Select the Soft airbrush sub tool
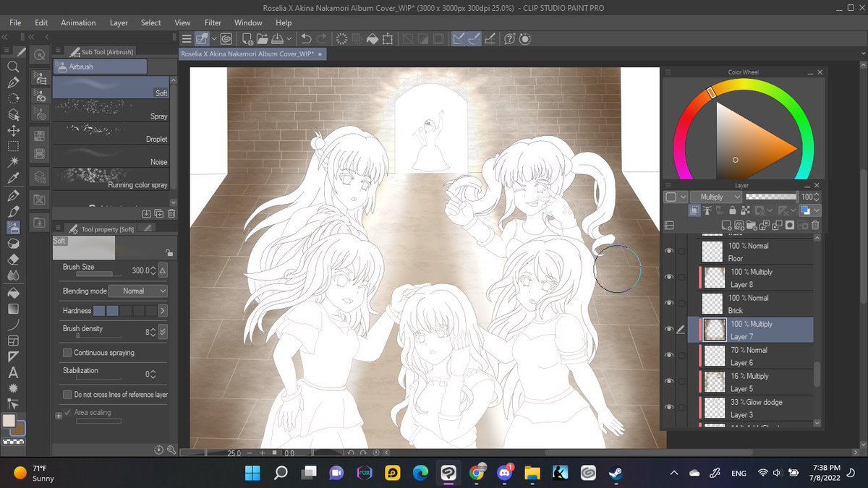This screenshot has height=488, width=868. [111, 88]
